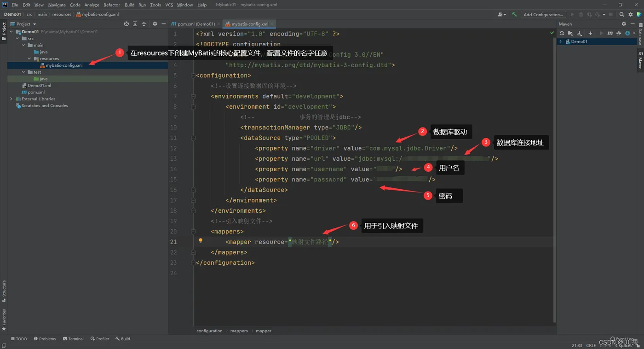The width and height of the screenshot is (644, 349).
Task: Click the green Build Project hammer icon
Action: pos(514,14)
